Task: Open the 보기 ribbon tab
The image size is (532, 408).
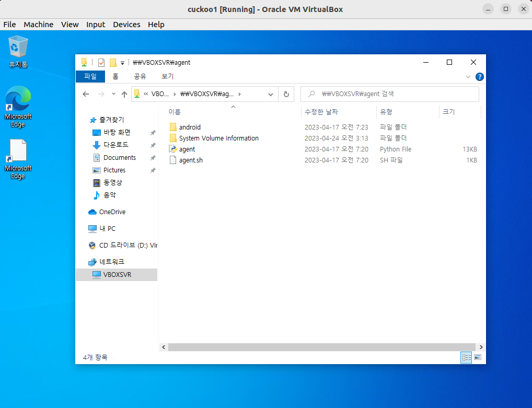Action: [x=167, y=76]
